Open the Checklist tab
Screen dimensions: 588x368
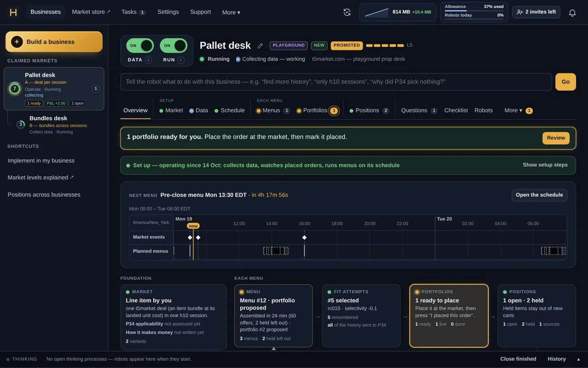click(456, 110)
